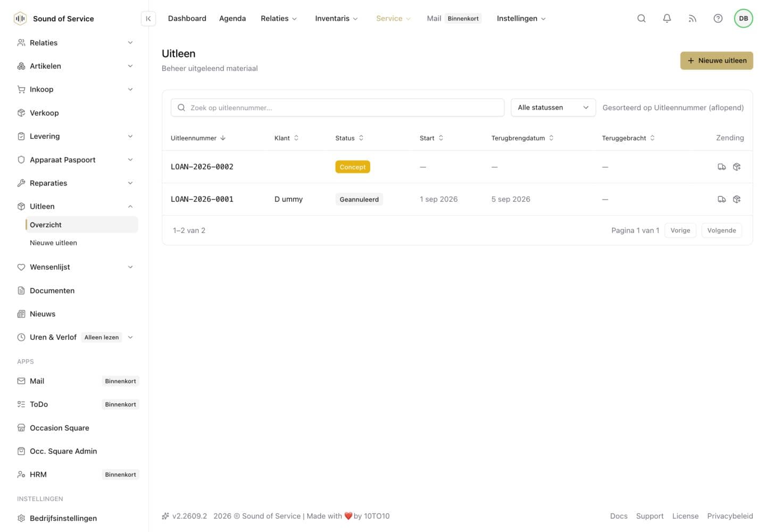The image size is (766, 532).
Task: Click the Volgende pagination button
Action: click(x=721, y=230)
